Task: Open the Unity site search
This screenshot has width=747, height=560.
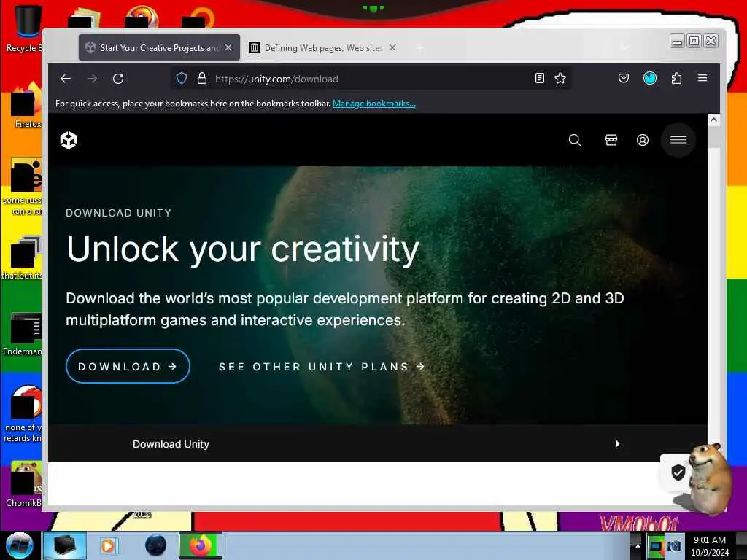Action: point(575,140)
